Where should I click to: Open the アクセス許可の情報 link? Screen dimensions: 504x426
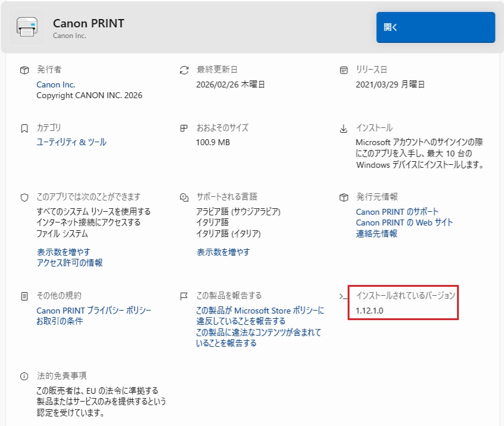(x=70, y=263)
